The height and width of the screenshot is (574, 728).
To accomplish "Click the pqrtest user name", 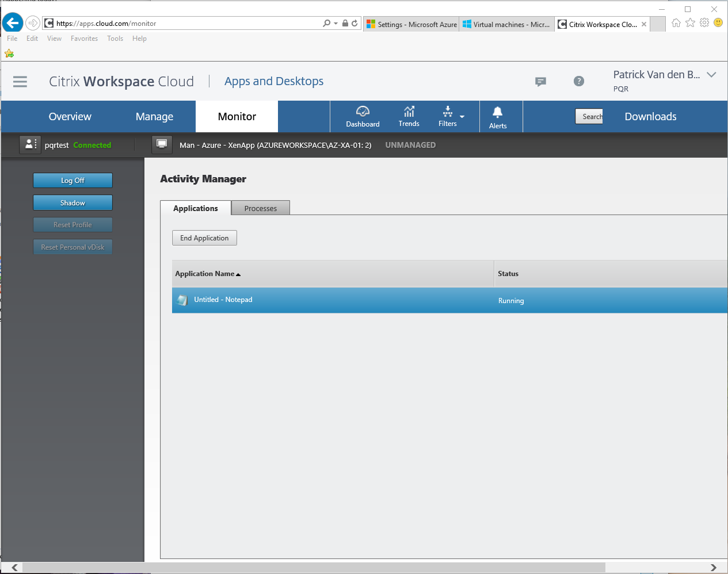I will pyautogui.click(x=56, y=146).
